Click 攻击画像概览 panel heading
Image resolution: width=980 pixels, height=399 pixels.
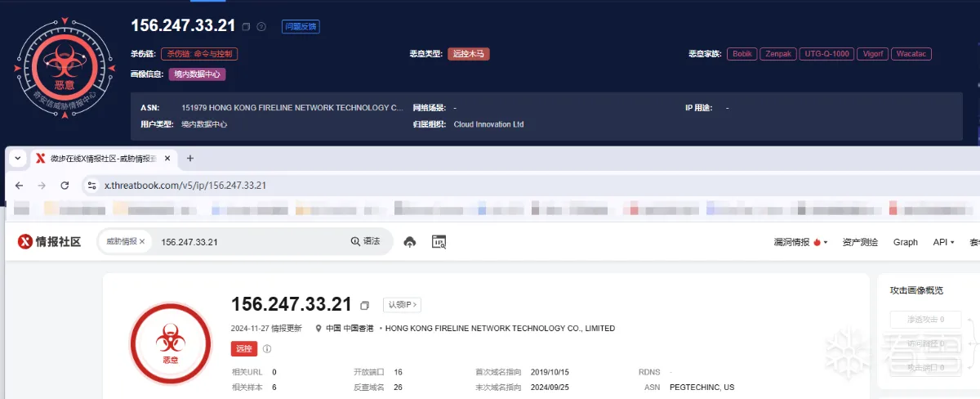[916, 290]
